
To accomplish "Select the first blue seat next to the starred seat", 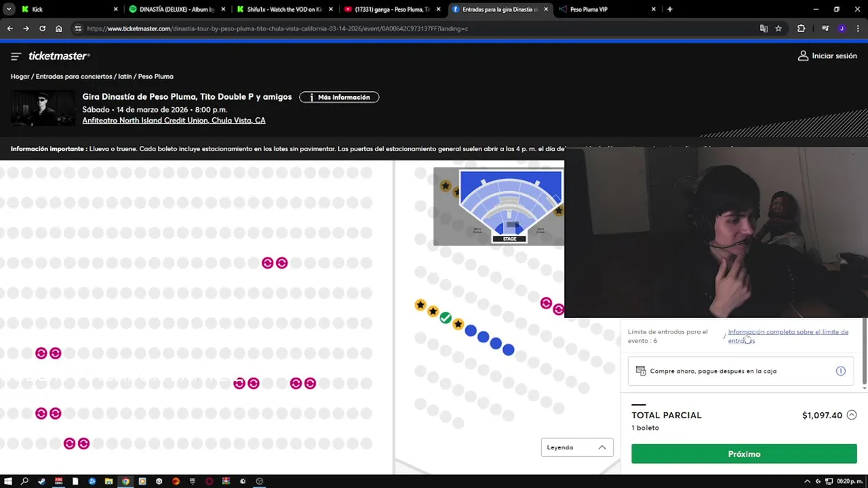I will click(471, 331).
